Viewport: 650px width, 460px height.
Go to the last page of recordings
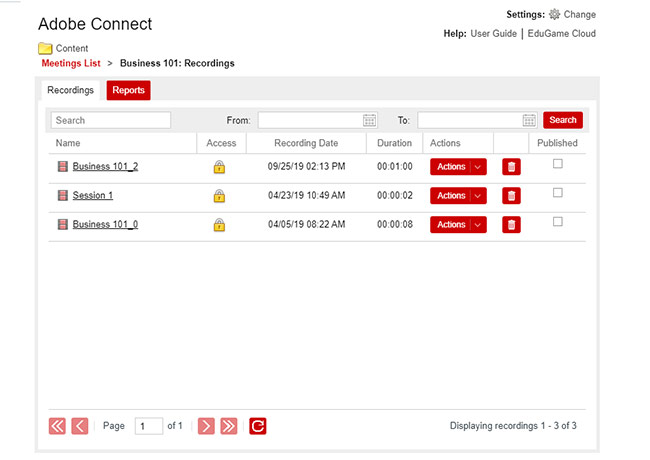pos(229,426)
